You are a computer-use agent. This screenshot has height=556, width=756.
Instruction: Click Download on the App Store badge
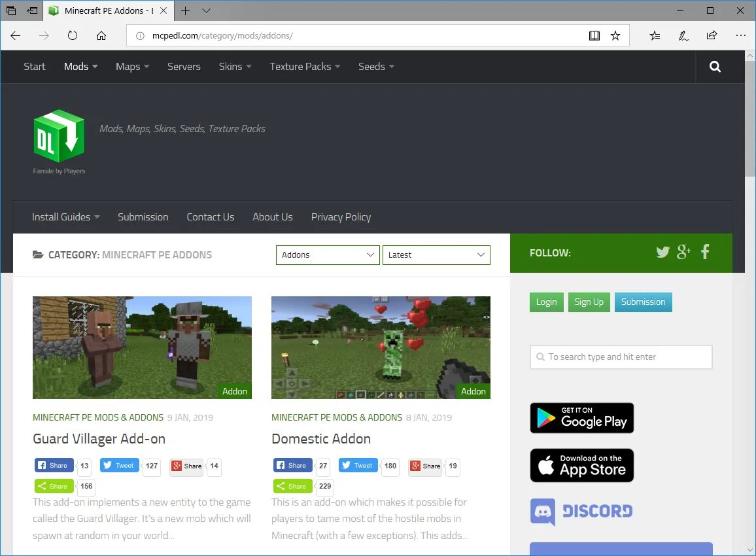tap(582, 465)
